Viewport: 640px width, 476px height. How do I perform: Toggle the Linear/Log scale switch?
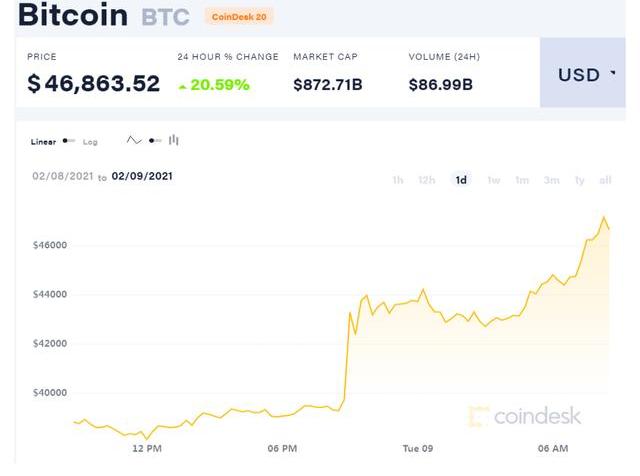point(69,141)
